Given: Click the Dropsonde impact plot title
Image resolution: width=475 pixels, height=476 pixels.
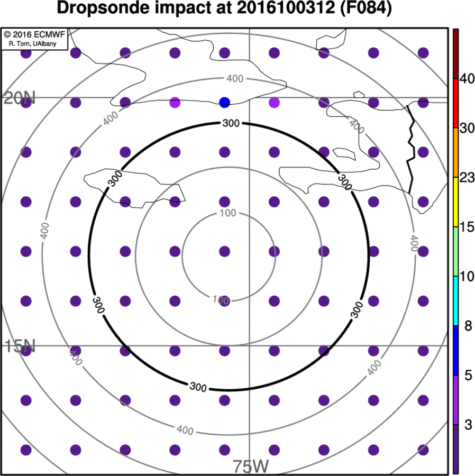Looking at the screenshot, I should coord(224,8).
